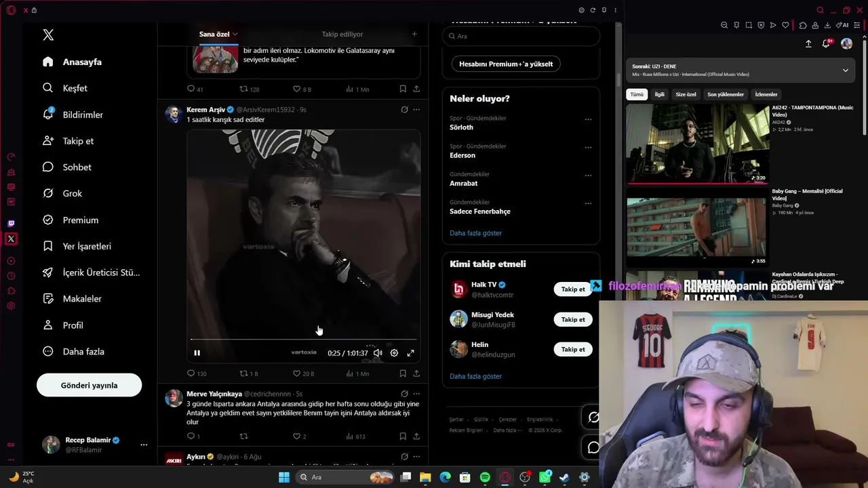Add a new timeline tab with plus
Image resolution: width=868 pixels, height=488 pixels.
click(414, 34)
